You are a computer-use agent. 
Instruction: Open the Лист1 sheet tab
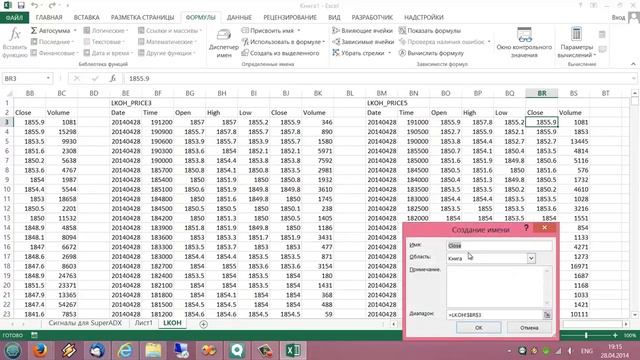pos(144,323)
